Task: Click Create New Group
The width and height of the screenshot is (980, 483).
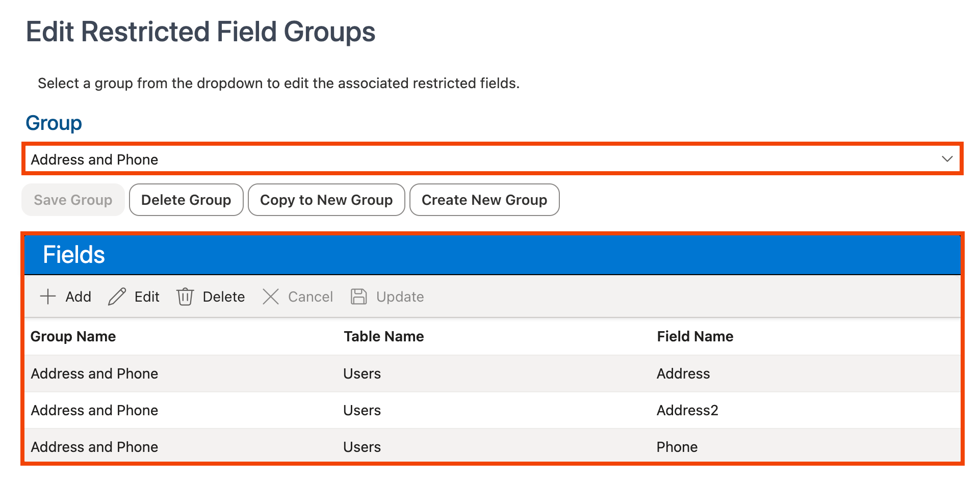Action: (484, 200)
